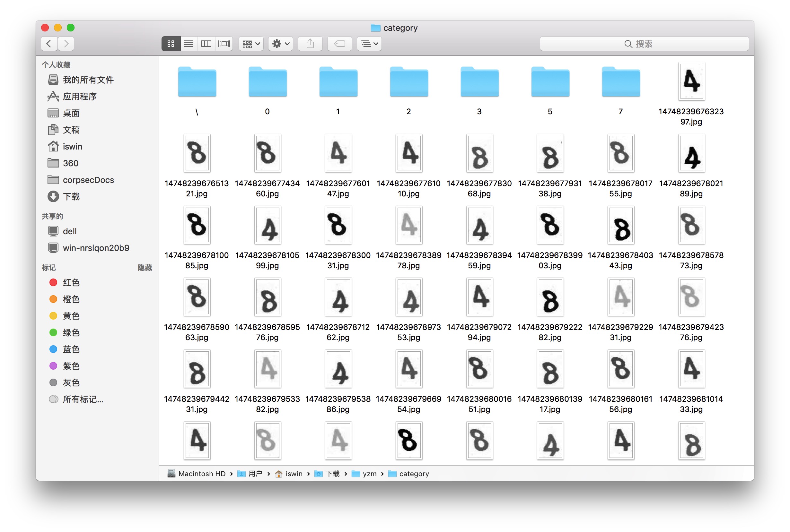
Task: Select the folder named 5
Action: (x=550, y=82)
